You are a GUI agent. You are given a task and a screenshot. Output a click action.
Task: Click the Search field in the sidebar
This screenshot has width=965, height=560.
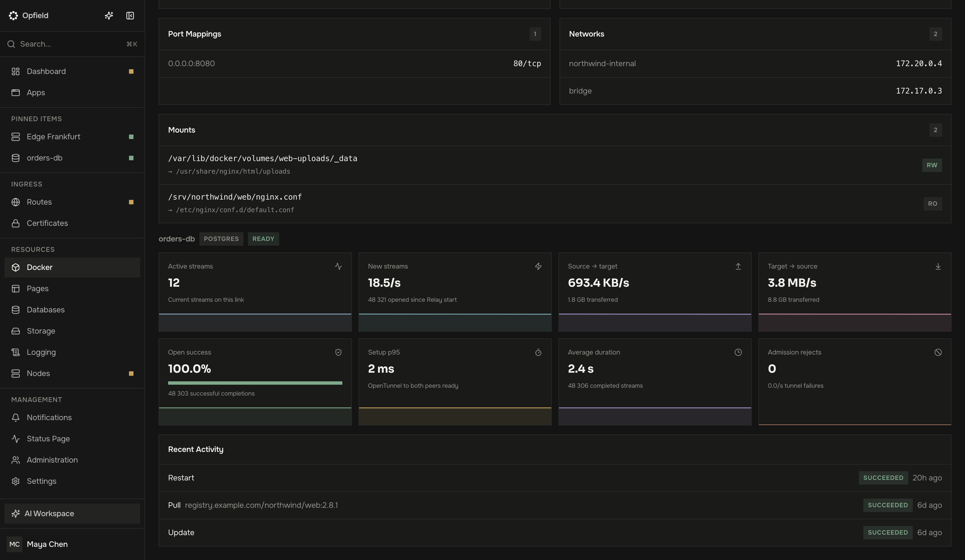coord(72,44)
